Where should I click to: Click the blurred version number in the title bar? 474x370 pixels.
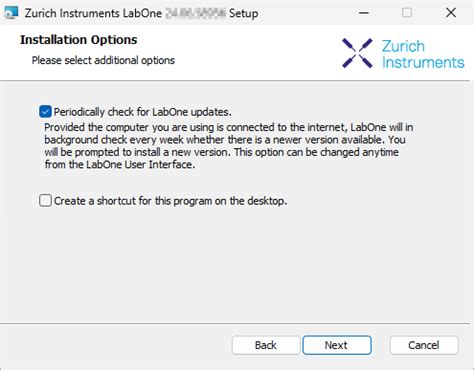click(x=195, y=13)
